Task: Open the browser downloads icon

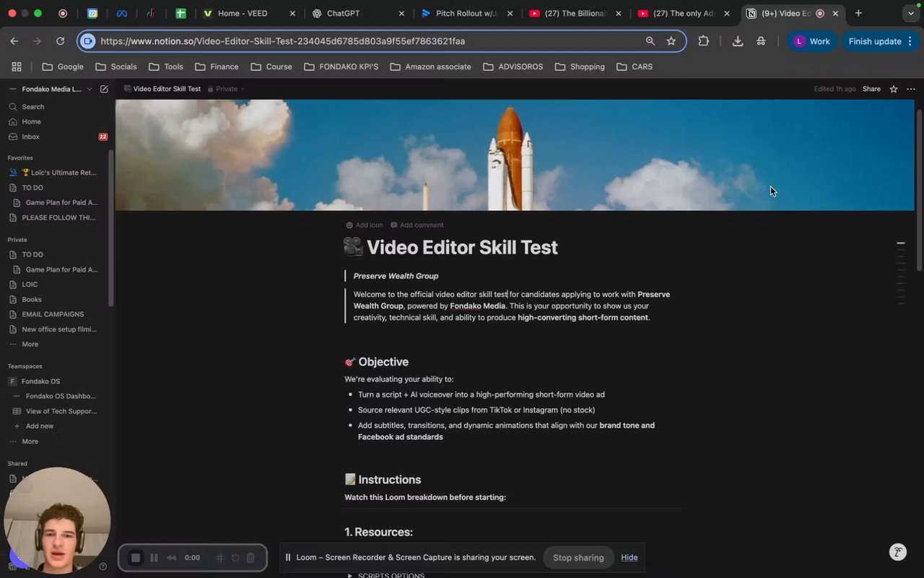Action: click(x=738, y=41)
